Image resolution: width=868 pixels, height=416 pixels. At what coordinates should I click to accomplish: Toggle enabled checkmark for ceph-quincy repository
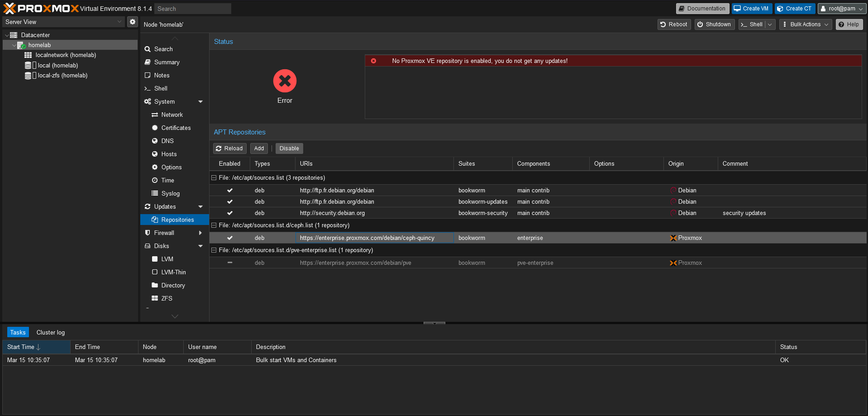(x=229, y=238)
